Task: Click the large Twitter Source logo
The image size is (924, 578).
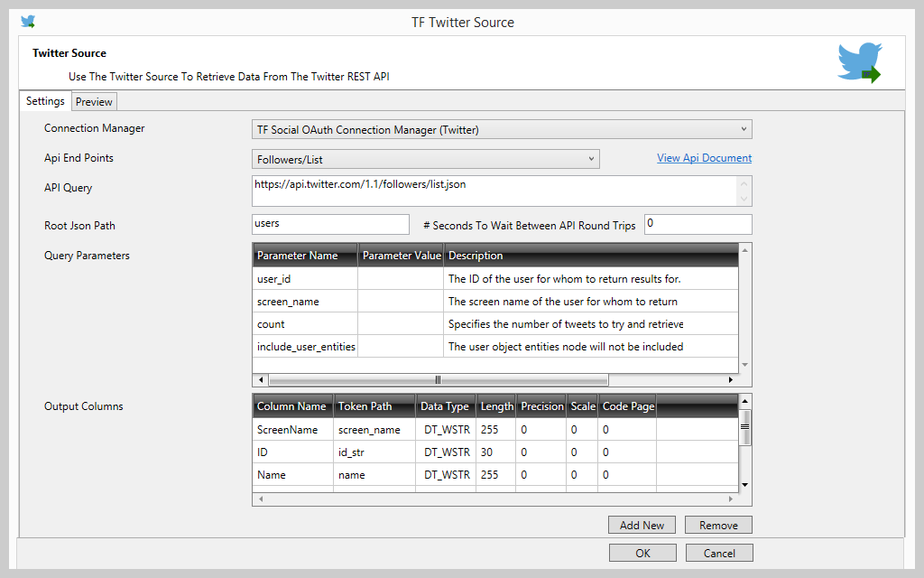Action: (x=859, y=64)
